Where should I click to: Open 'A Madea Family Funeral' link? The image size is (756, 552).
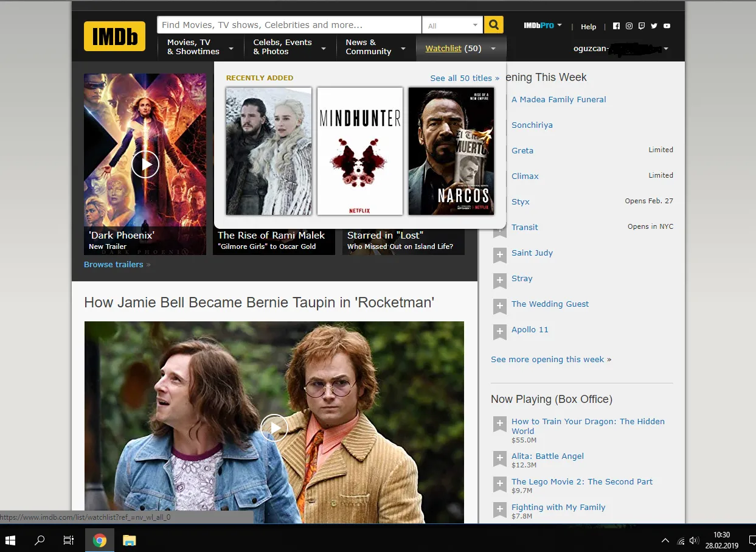coord(558,99)
